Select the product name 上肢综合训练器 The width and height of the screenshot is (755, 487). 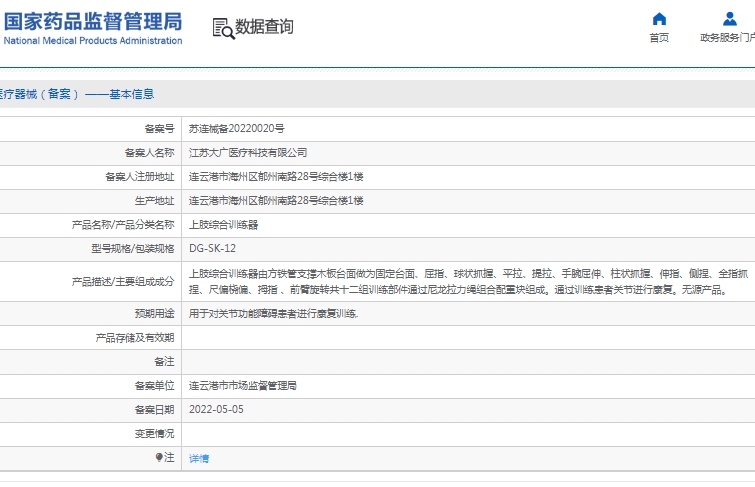pos(223,225)
